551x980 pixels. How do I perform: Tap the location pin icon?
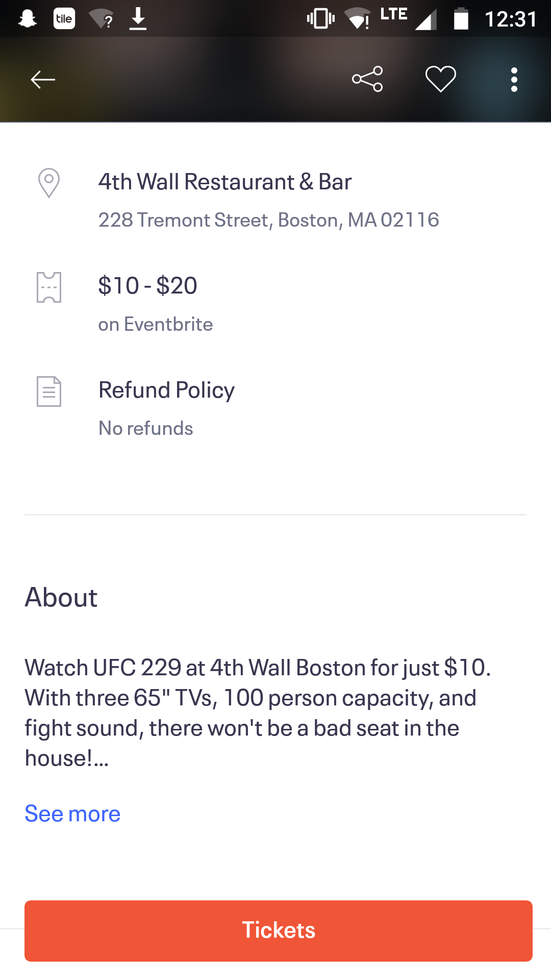[x=49, y=183]
